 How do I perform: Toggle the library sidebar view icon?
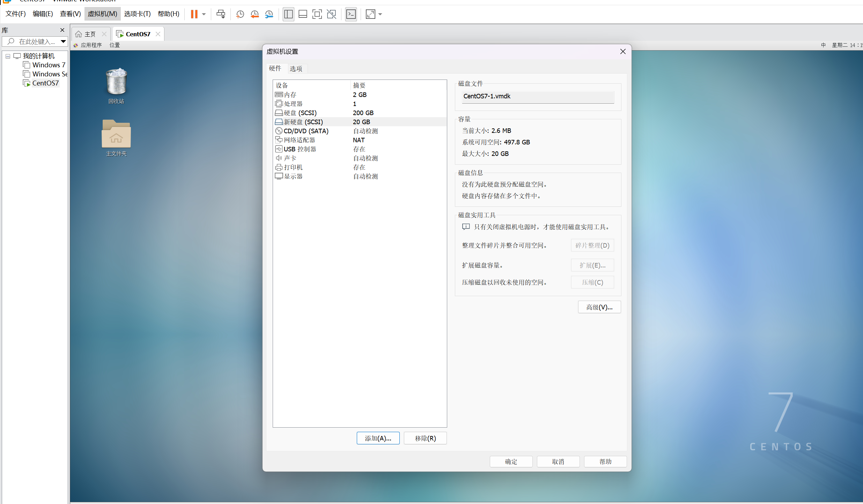288,14
